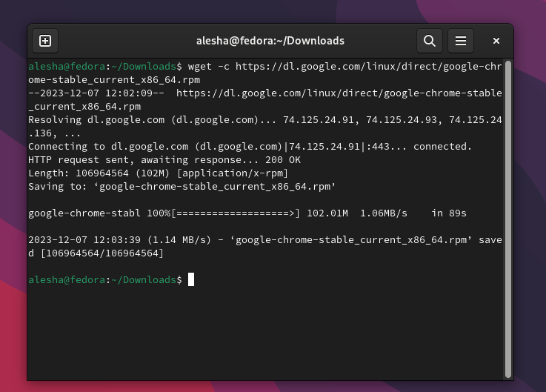This screenshot has width=546, height=392.
Task: Close the terminal window
Action: coord(496,41)
